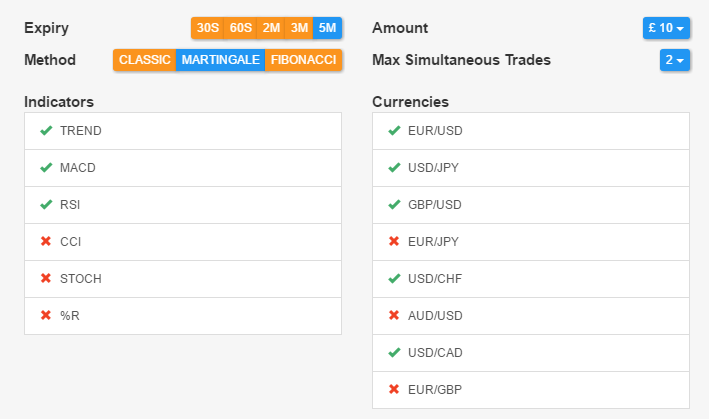Select the MARTINGALE method
The image size is (709, 419).
pyautogui.click(x=221, y=60)
